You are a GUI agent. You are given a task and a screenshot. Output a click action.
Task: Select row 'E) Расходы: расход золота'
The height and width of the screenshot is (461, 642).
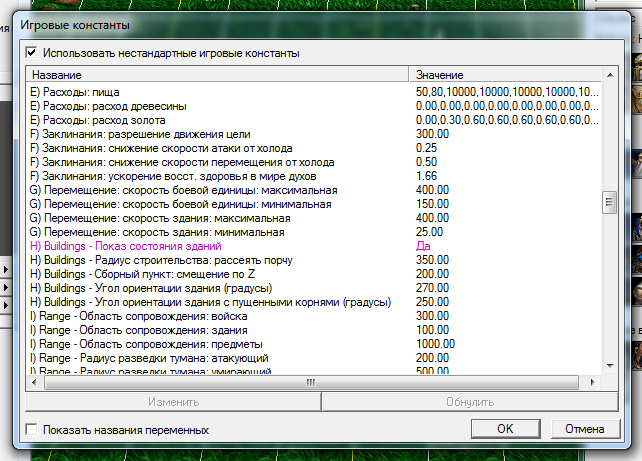[314, 120]
